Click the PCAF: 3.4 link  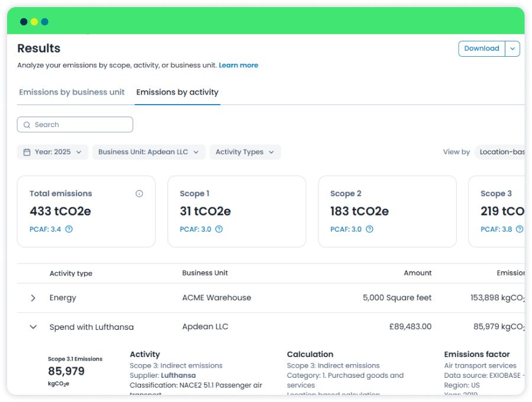point(45,229)
